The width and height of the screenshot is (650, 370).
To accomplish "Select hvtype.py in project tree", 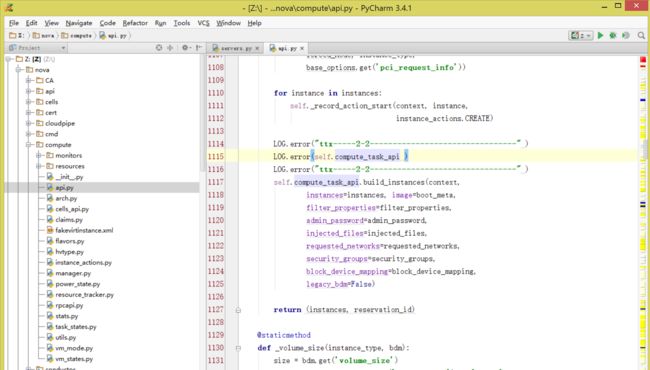I will [65, 252].
